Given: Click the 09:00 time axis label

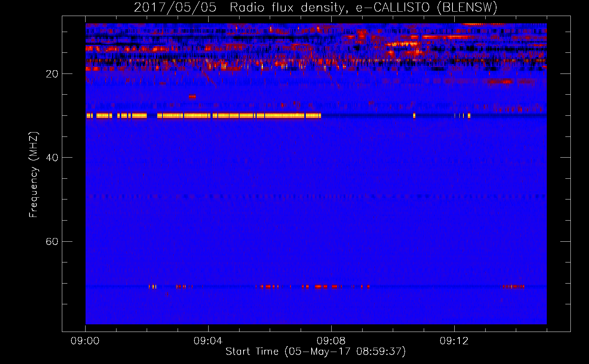Looking at the screenshot, I should tap(85, 341).
